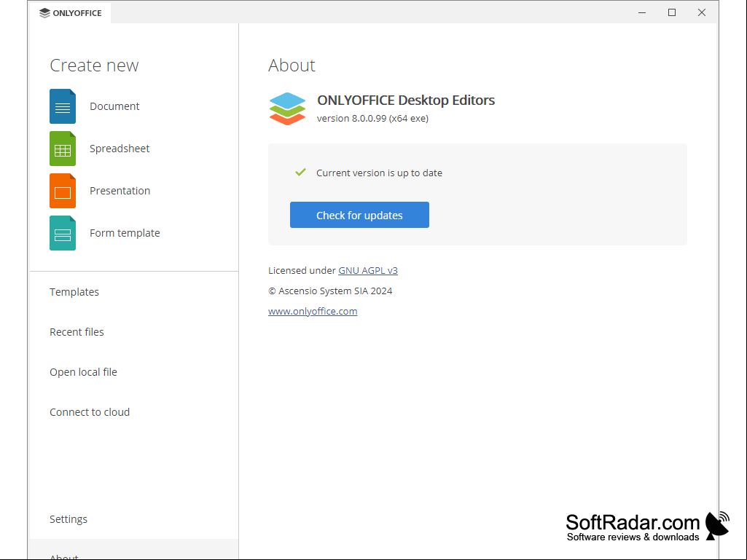Click the ONLYOFFICE layered logo in About
Image resolution: width=747 pixels, height=560 pixels.
[287, 109]
